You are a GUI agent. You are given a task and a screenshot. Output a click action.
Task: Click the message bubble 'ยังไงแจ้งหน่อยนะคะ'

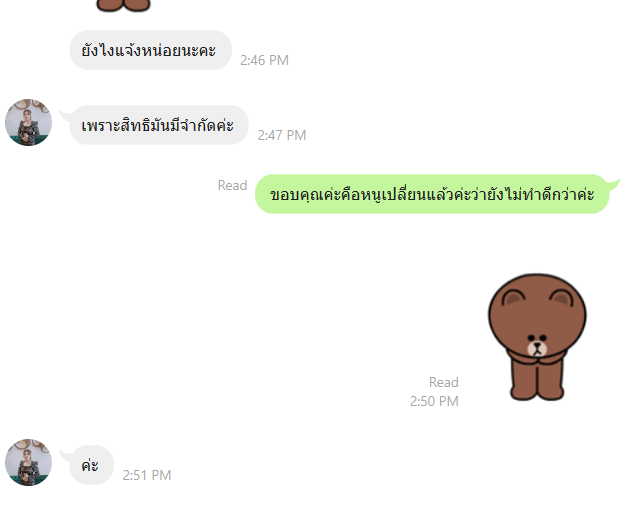point(151,50)
